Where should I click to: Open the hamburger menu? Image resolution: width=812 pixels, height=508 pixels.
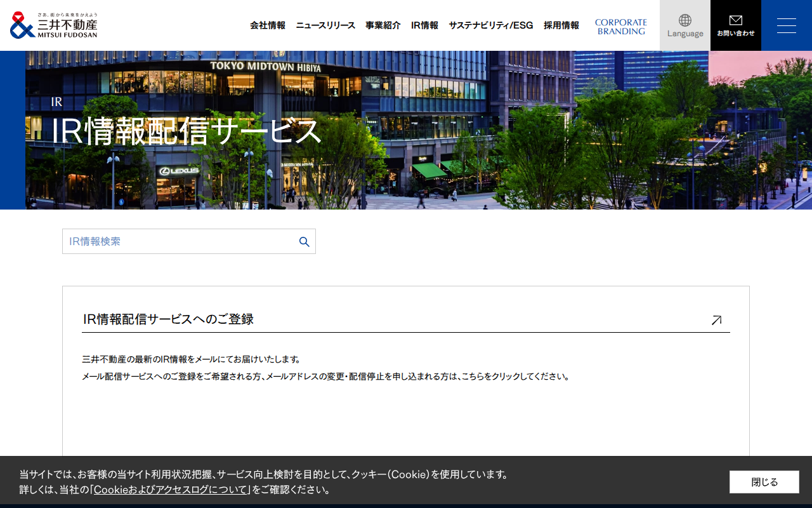click(x=787, y=25)
